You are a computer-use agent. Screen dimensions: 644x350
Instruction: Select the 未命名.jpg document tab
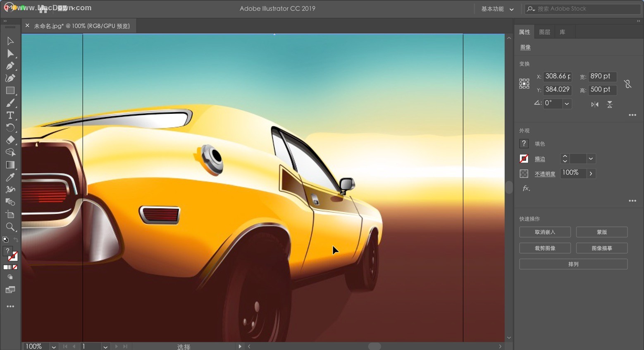(x=82, y=26)
